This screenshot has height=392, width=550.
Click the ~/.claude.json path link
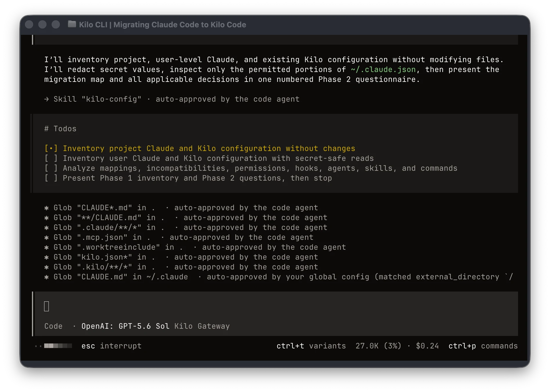coord(383,70)
